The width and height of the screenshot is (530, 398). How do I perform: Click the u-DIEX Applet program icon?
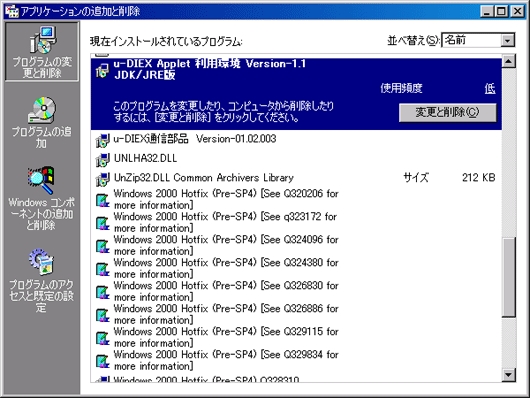click(x=102, y=70)
